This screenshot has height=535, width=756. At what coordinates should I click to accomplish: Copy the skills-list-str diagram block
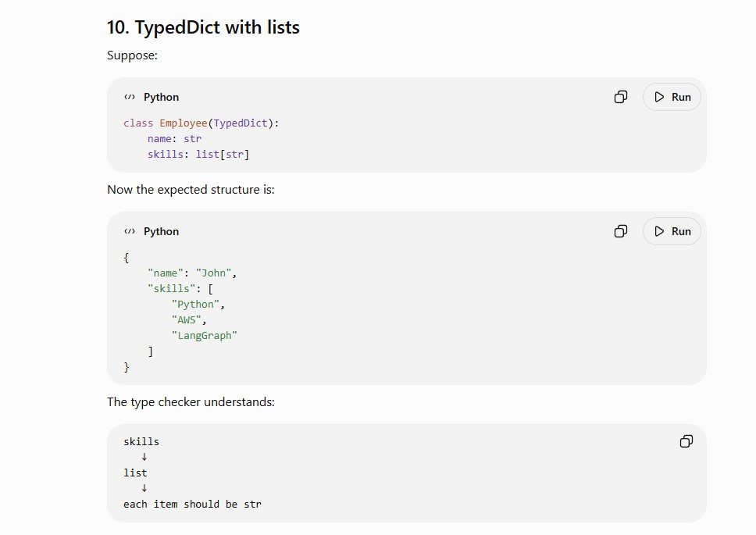point(686,441)
